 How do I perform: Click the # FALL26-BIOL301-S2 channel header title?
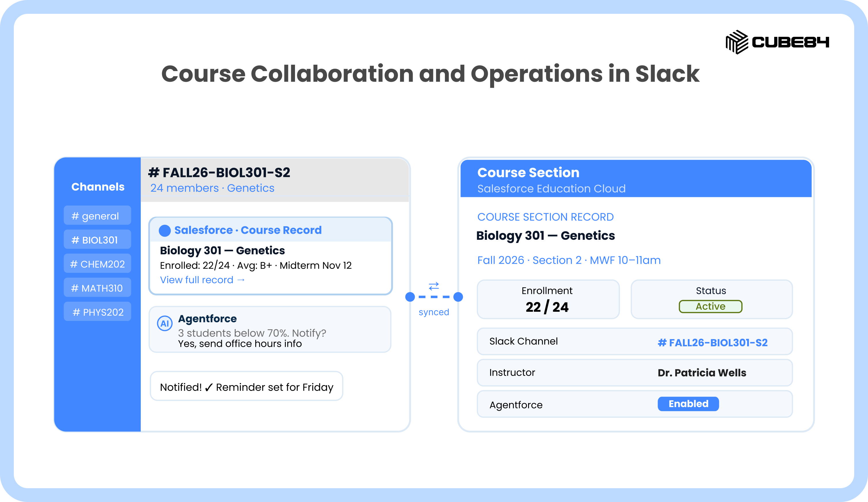tap(219, 173)
